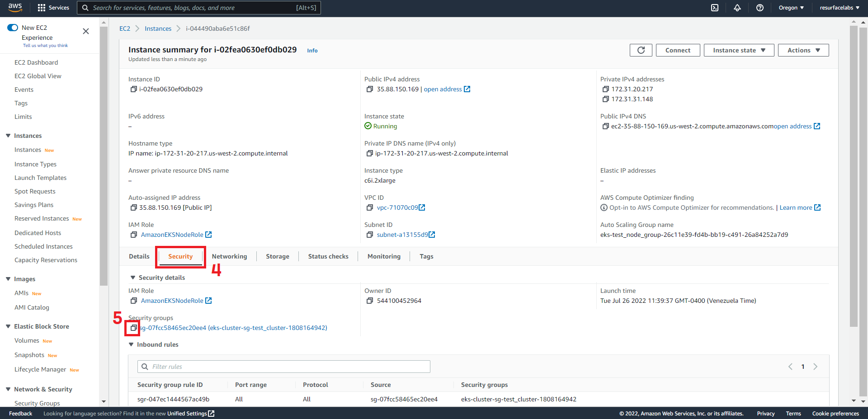Switch to the Networking tab

[229, 256]
